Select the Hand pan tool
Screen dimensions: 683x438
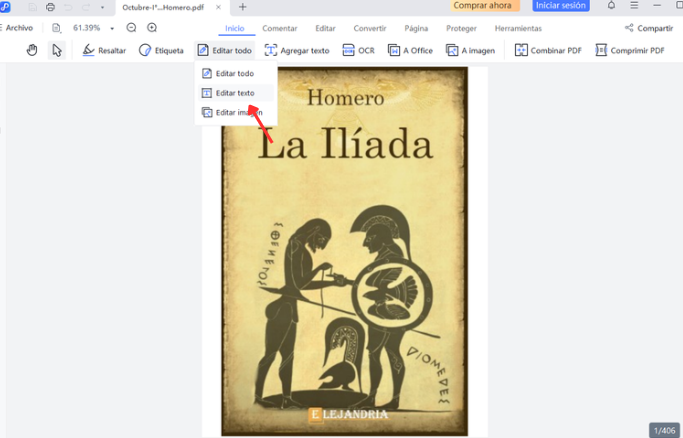32,50
